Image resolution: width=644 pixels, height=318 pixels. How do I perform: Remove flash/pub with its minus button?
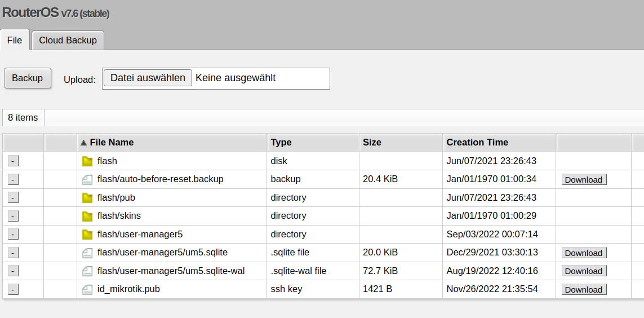tap(13, 197)
